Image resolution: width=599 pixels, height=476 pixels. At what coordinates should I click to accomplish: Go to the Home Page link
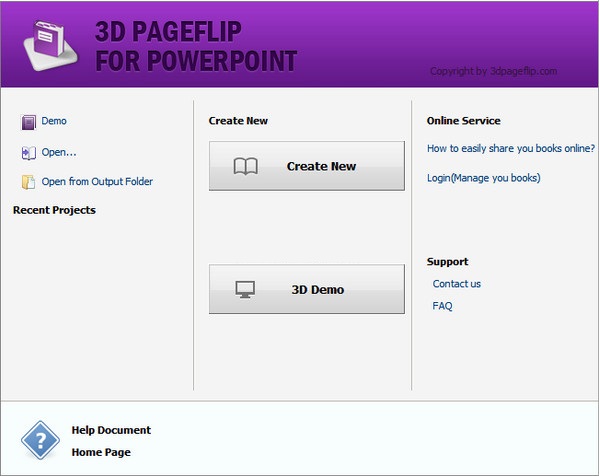101,452
